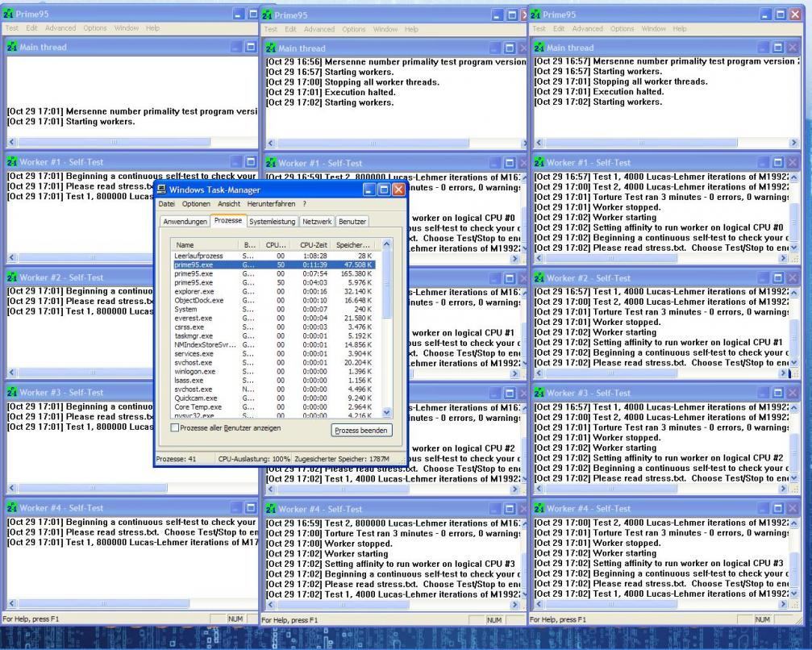Open Help menu in right Prime95 window
Viewport: 812px width, 650px height.
pyautogui.click(x=680, y=29)
